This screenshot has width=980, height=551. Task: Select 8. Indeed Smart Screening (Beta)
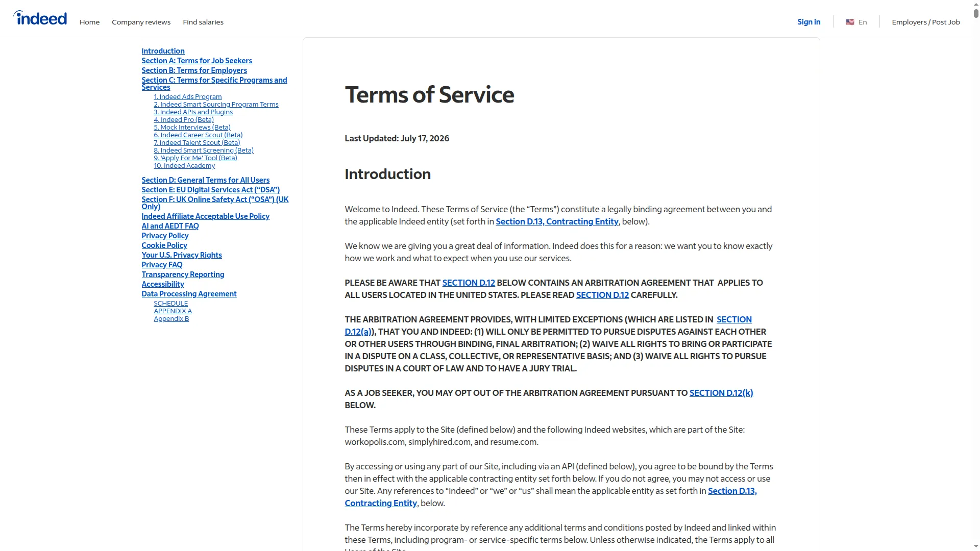tap(204, 151)
